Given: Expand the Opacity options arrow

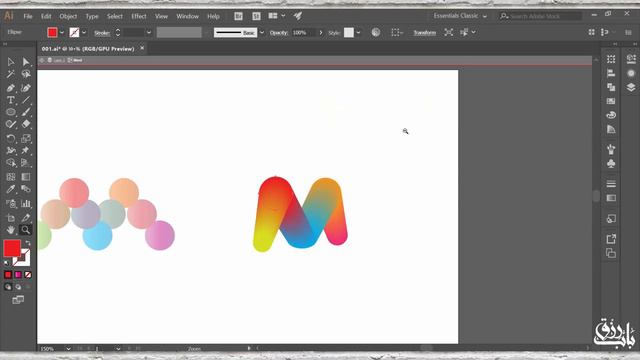Looking at the screenshot, I should point(321,33).
